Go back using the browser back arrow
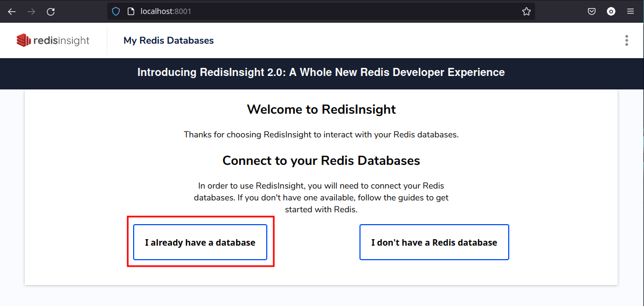 (12, 11)
